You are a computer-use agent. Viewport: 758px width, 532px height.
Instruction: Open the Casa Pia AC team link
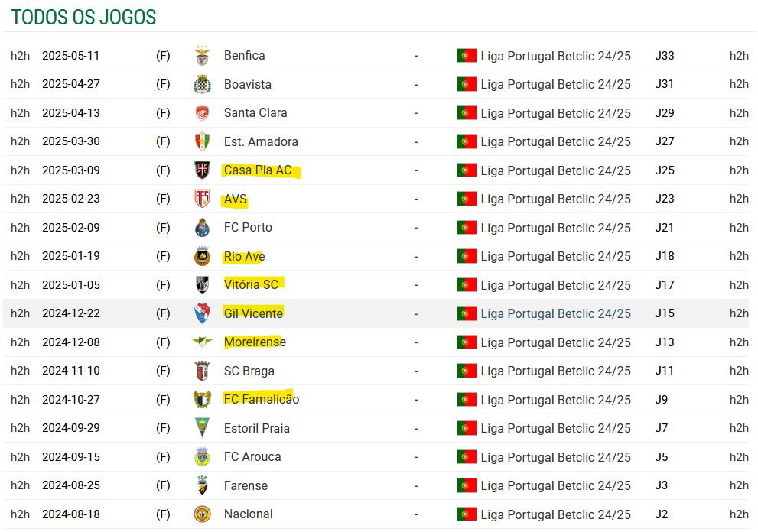click(258, 170)
